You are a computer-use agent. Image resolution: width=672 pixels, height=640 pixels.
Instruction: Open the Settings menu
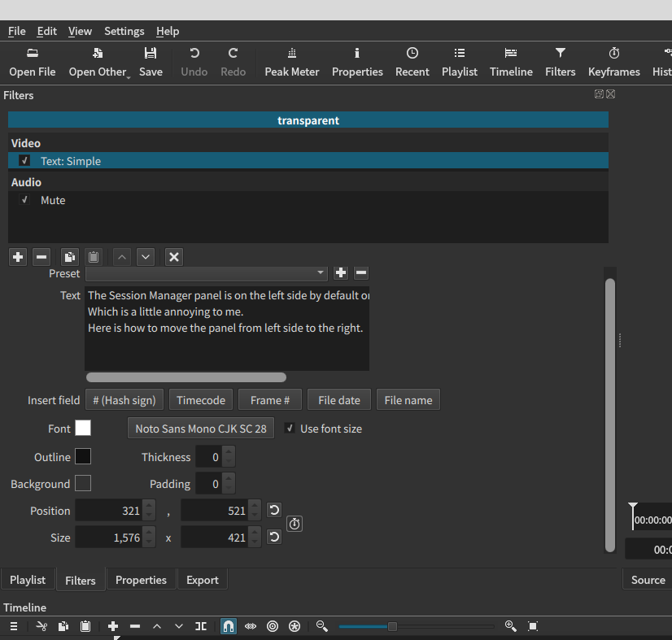(124, 31)
